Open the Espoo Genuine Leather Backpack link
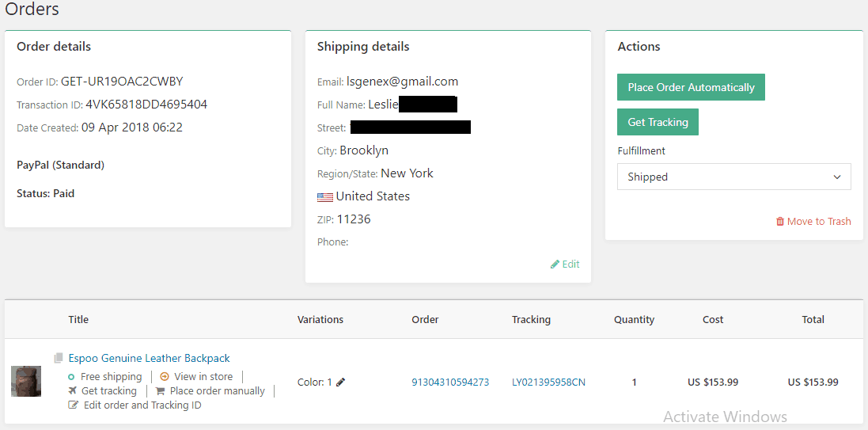This screenshot has width=868, height=430. point(150,359)
